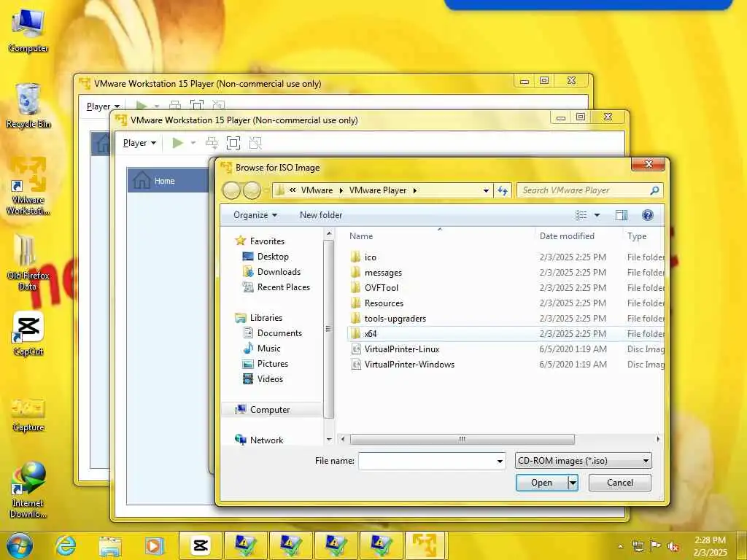Select the tools-upgraders folder
747x560 pixels.
pyautogui.click(x=395, y=318)
